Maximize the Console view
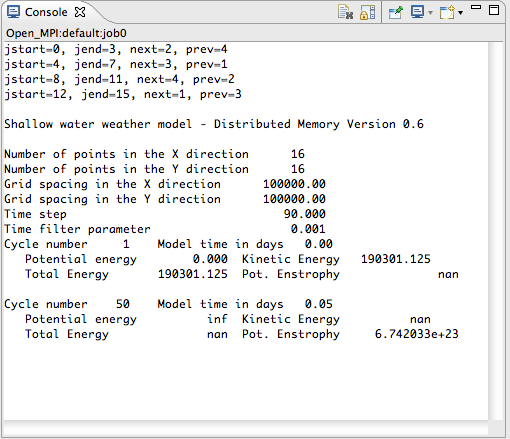The image size is (510, 439). [x=494, y=10]
